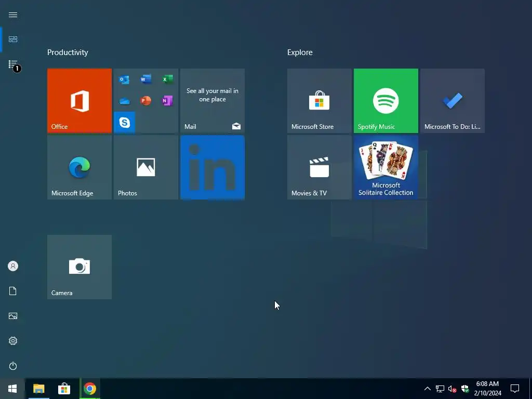Screen dimensions: 532x399
Task: Open the Windows Security tray icon
Action: (465, 389)
